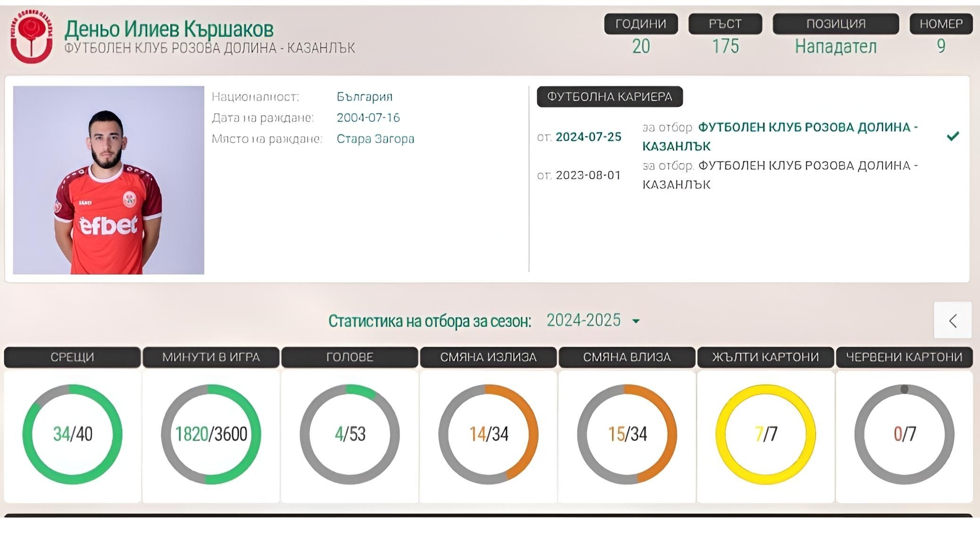Click the height value 175
This screenshot has width=980, height=535.
tap(725, 46)
